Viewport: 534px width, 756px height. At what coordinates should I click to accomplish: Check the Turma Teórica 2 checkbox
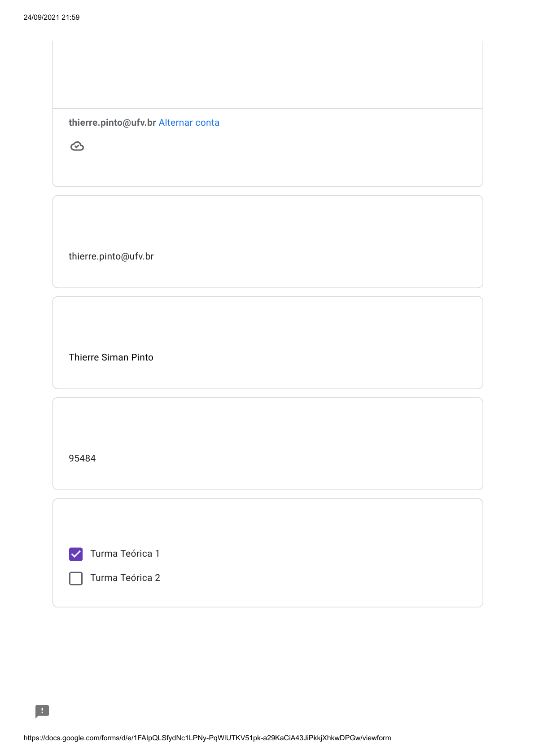coord(76,578)
